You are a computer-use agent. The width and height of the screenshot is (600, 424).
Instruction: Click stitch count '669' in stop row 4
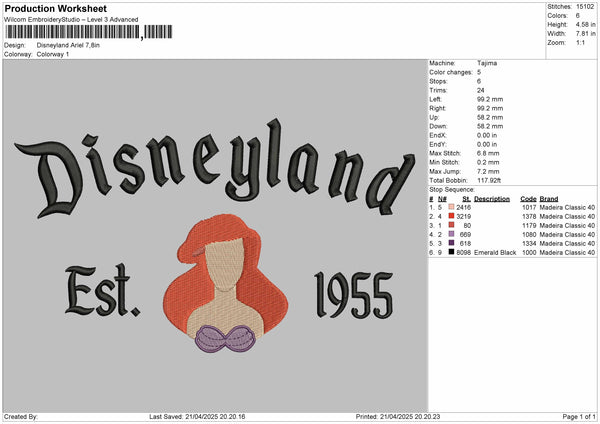pos(465,235)
